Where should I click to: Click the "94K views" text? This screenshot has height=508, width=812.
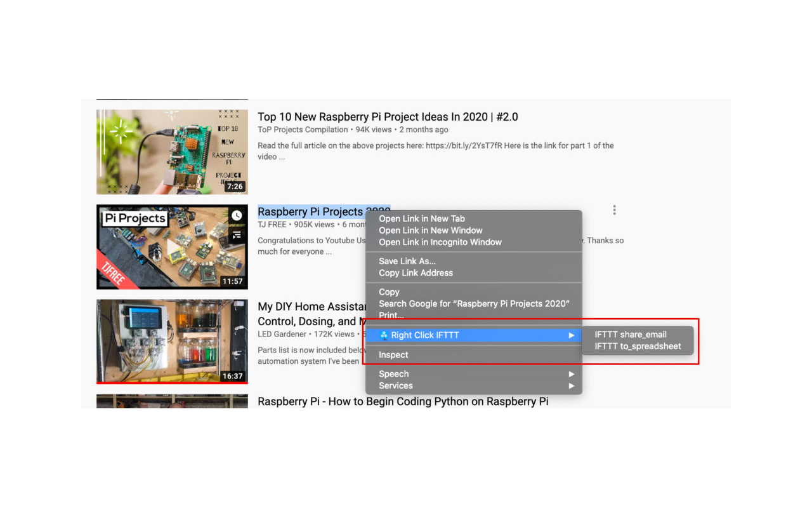tap(374, 130)
